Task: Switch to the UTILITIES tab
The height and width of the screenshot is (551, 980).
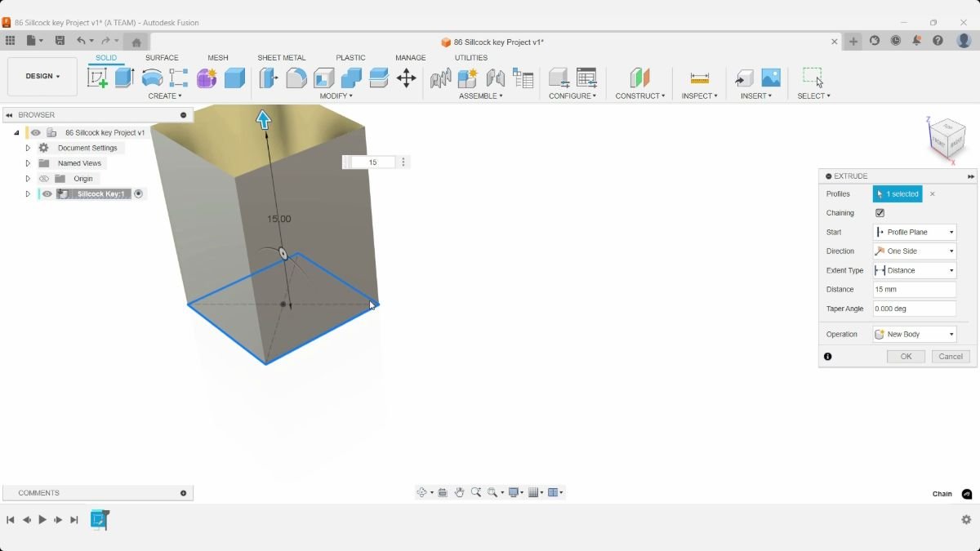Action: click(x=471, y=58)
